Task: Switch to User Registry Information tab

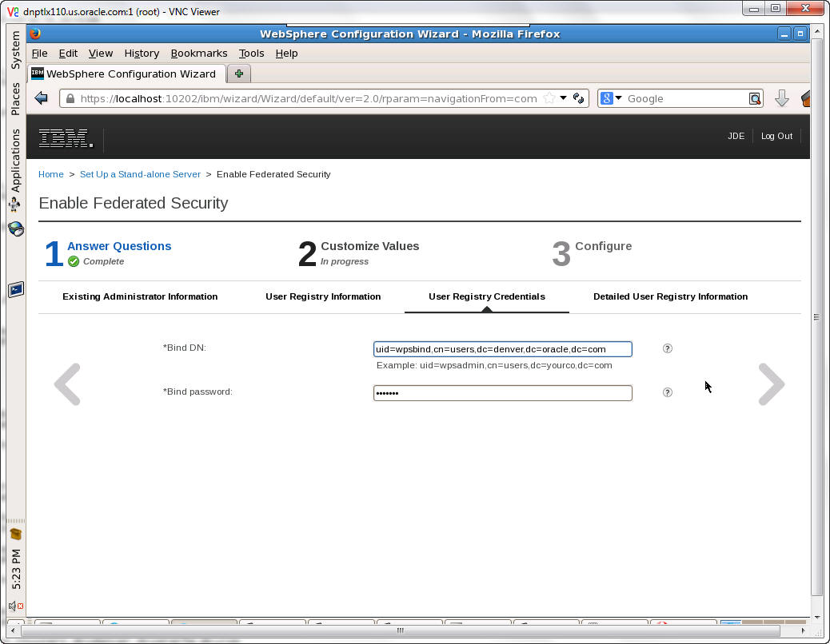Action: [x=323, y=296]
